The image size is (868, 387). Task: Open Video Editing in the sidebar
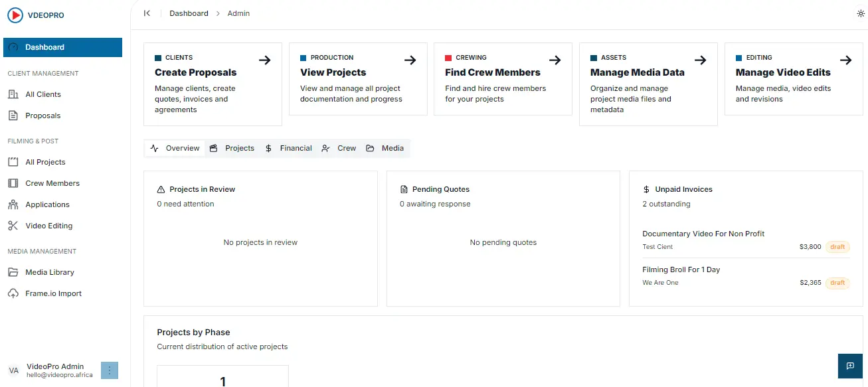click(63, 226)
